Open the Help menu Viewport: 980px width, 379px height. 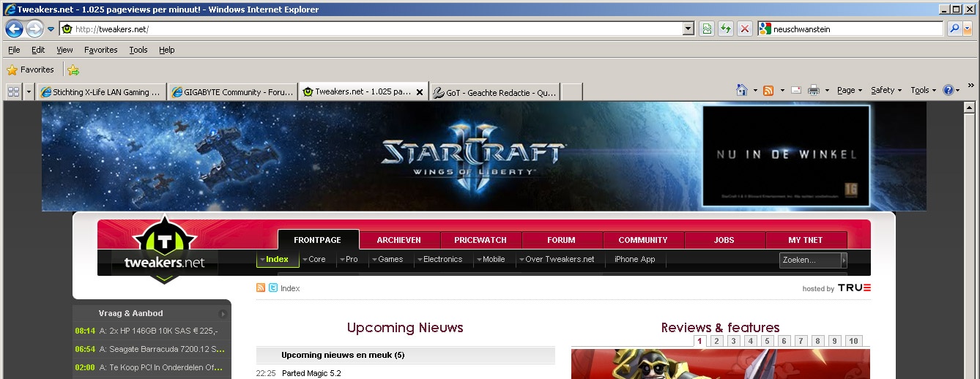[167, 50]
